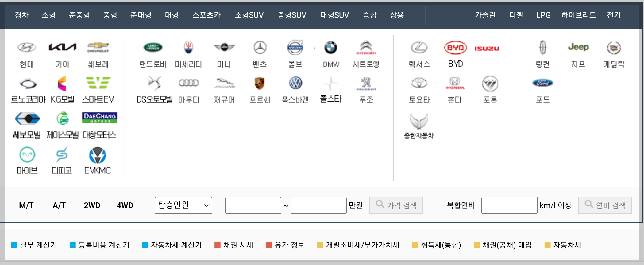Click the 가격 검색 button

396,205
